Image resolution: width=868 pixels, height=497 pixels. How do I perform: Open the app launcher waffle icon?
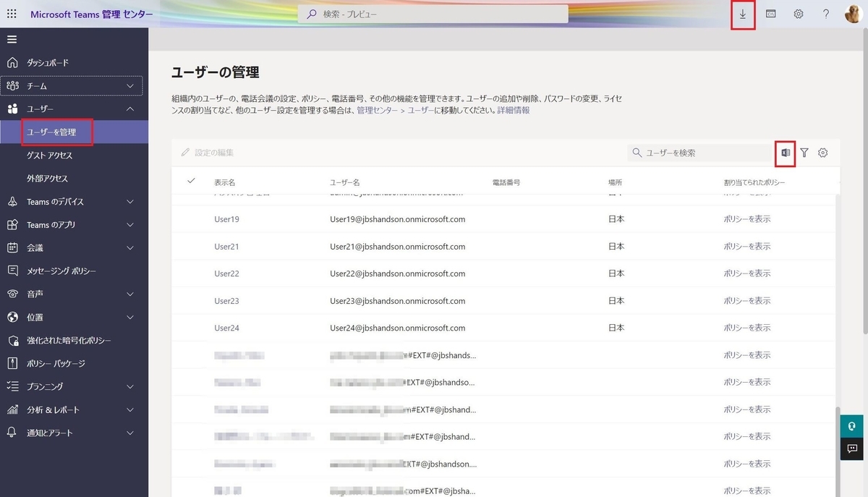pos(12,14)
